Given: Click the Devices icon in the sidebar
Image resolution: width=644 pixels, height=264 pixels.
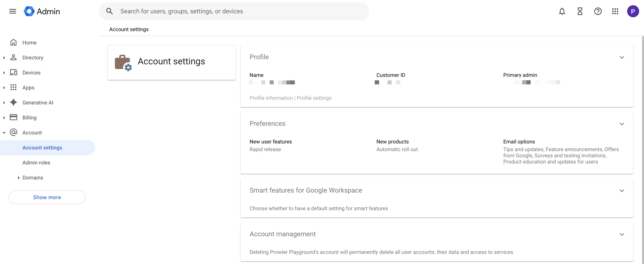Looking at the screenshot, I should click(x=13, y=72).
